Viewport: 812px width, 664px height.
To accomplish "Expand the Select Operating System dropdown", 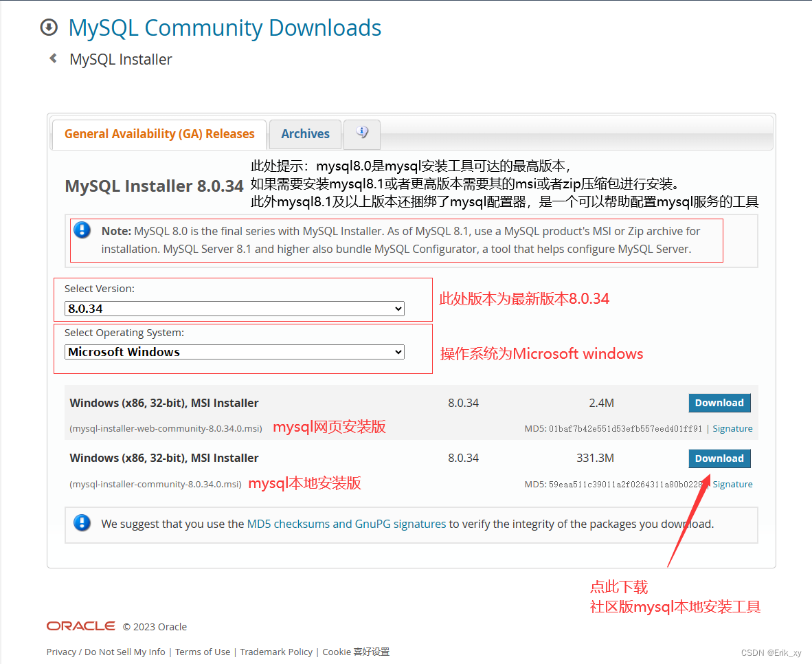I will click(x=234, y=352).
